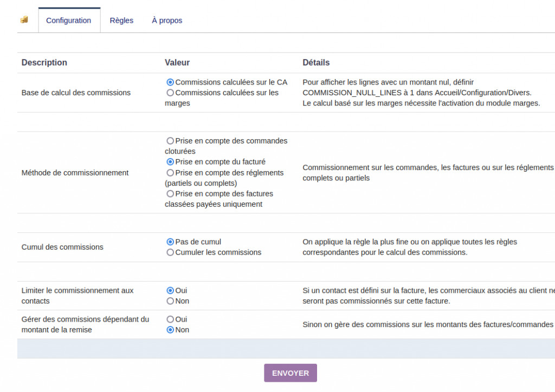Select factures classées payées uniquement option

click(170, 194)
